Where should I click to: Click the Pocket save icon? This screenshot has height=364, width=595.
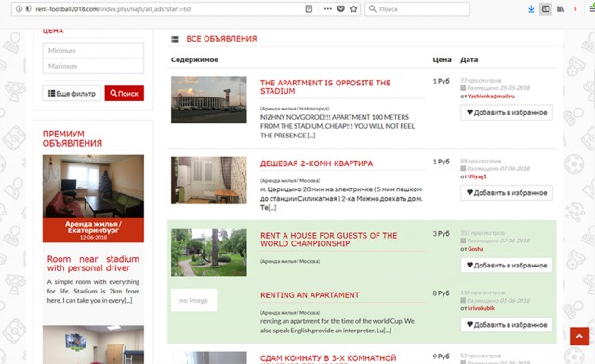[341, 8]
